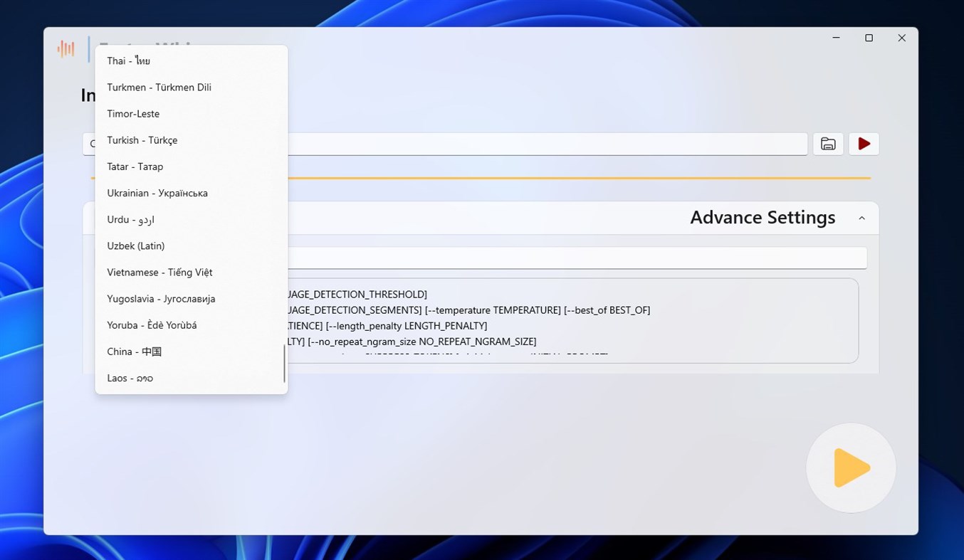Viewport: 964px width, 560px height.
Task: Open the browse folder icon button
Action: [828, 144]
